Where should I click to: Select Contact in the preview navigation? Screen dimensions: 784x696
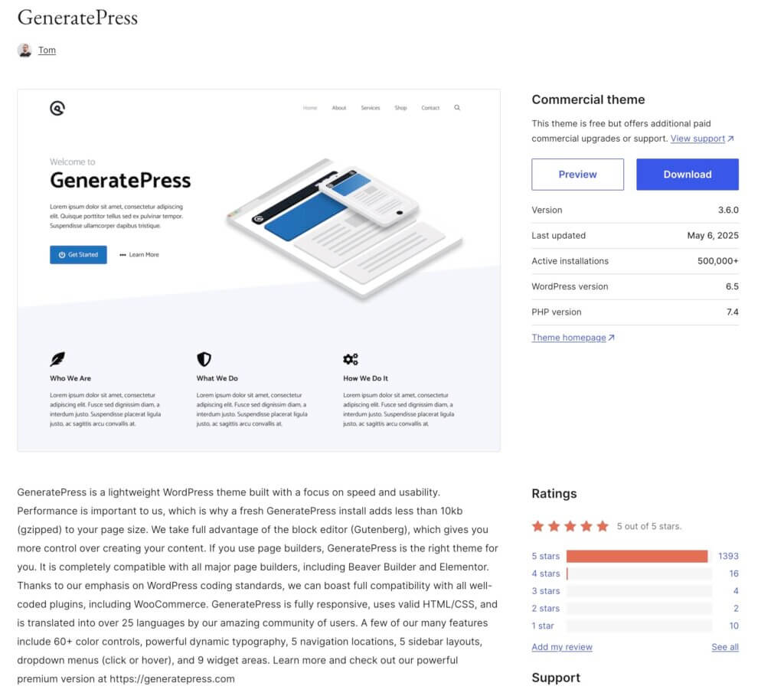(x=430, y=108)
